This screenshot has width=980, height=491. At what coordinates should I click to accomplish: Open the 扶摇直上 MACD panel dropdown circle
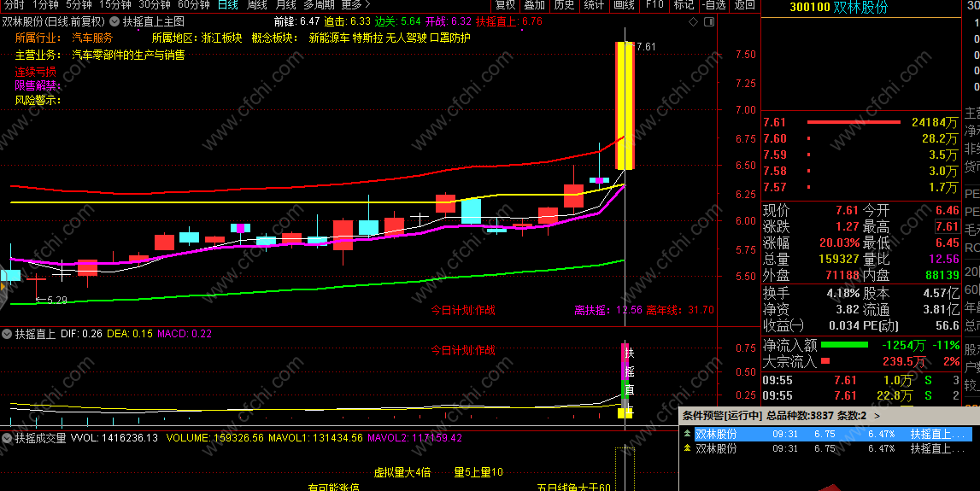tap(7, 334)
